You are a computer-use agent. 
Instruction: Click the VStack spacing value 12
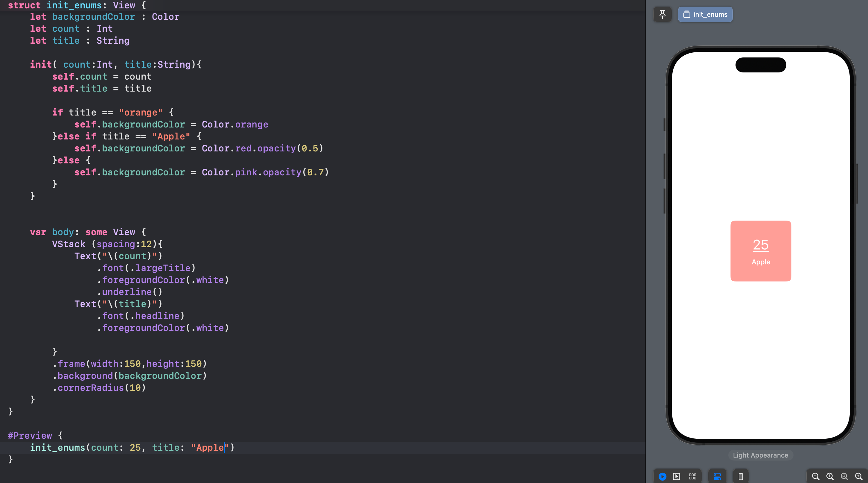tap(146, 244)
